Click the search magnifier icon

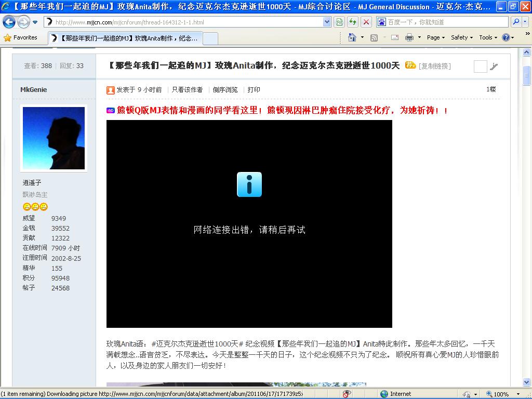coord(515,22)
